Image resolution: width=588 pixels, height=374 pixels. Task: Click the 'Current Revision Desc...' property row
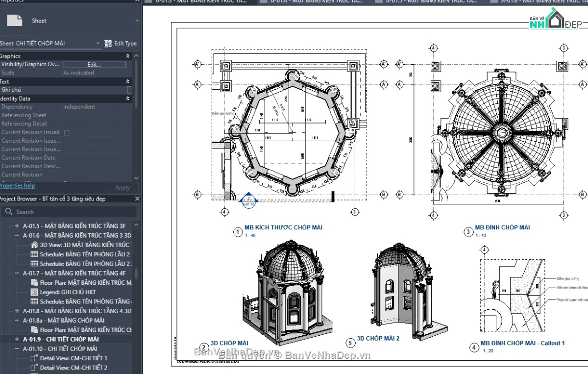coord(66,166)
